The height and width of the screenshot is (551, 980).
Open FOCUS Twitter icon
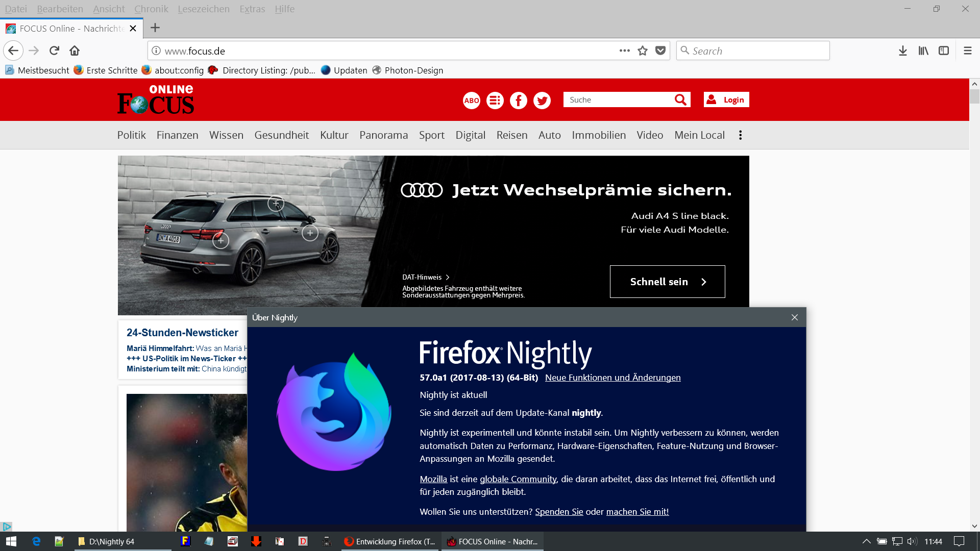tap(542, 101)
